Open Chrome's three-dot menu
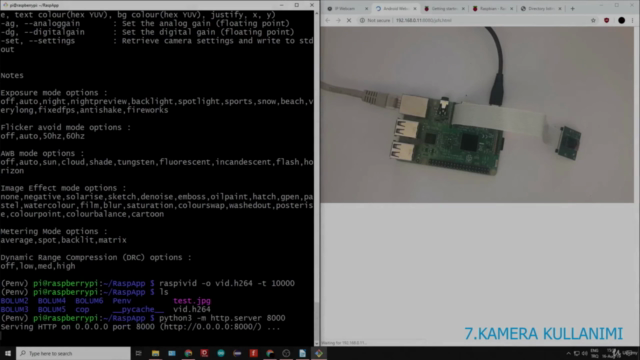640x360 pixels. [x=633, y=20]
